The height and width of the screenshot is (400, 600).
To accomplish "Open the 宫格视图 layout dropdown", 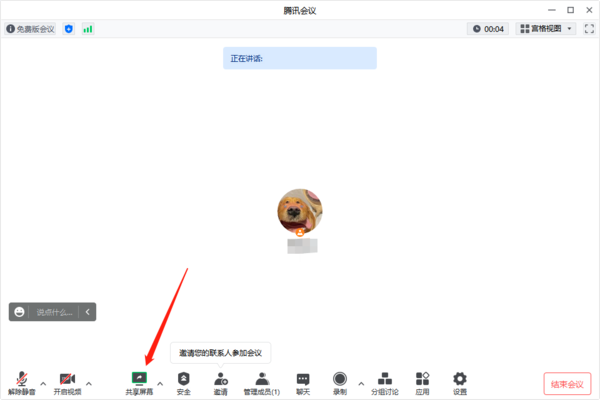I will tap(546, 29).
